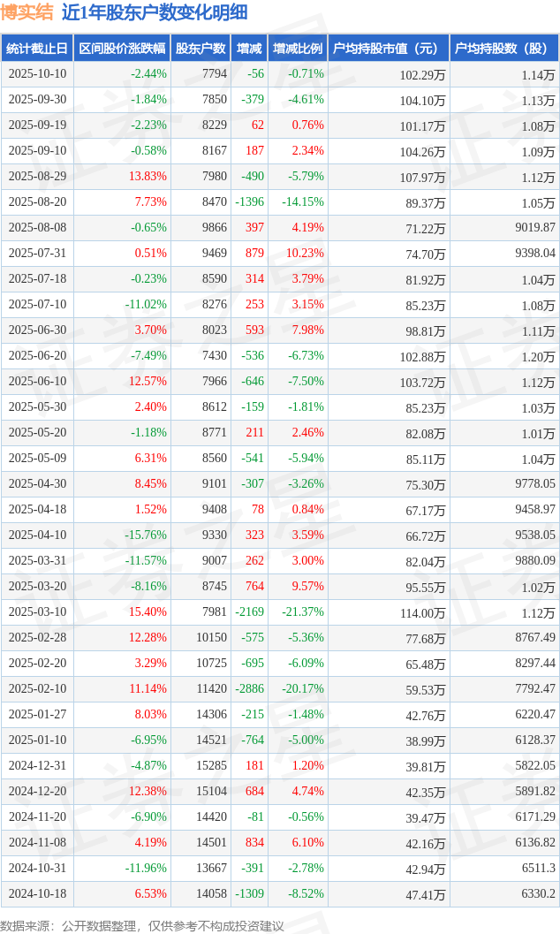Click the 数据来源 footer disclaimer text
The image size is (560, 934).
142,925
